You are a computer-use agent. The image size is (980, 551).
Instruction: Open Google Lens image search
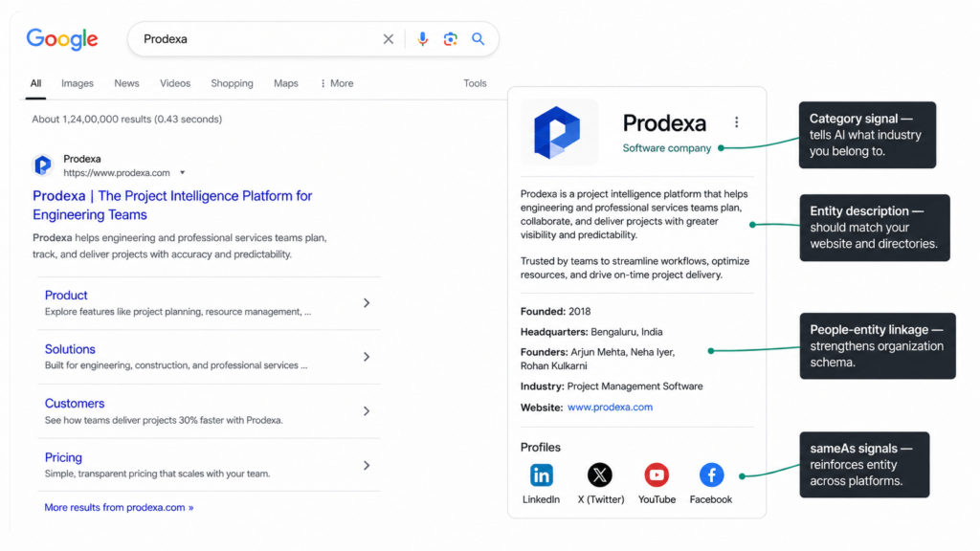coord(450,39)
